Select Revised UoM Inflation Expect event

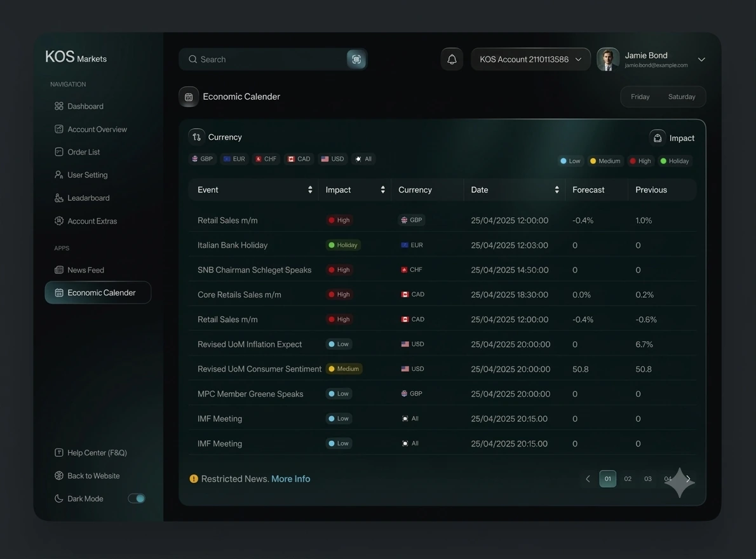point(442,344)
